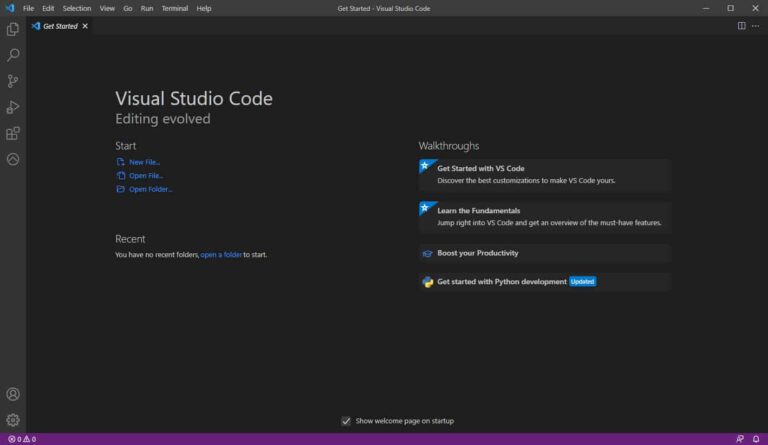Open the Terminal menu
The width and height of the screenshot is (768, 445).
click(x=175, y=8)
